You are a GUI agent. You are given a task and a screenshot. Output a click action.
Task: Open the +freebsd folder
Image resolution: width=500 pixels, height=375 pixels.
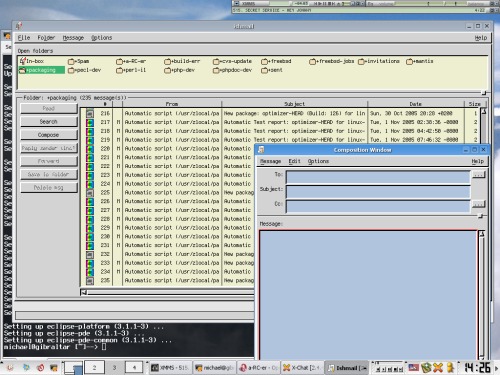tap(276, 61)
